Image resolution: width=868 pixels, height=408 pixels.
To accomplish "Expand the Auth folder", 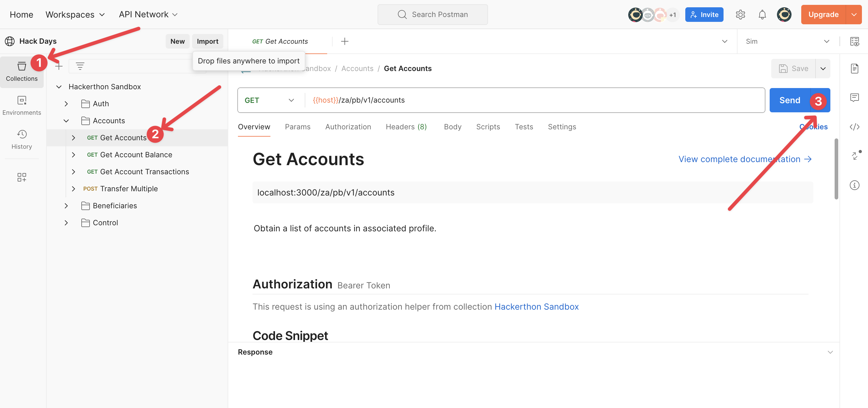I will pos(66,104).
